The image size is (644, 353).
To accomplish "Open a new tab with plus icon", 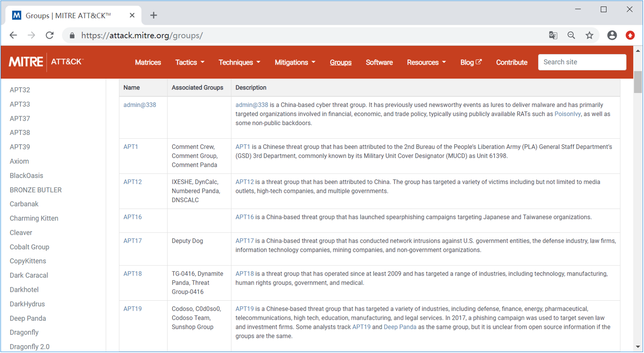I will [x=154, y=15].
